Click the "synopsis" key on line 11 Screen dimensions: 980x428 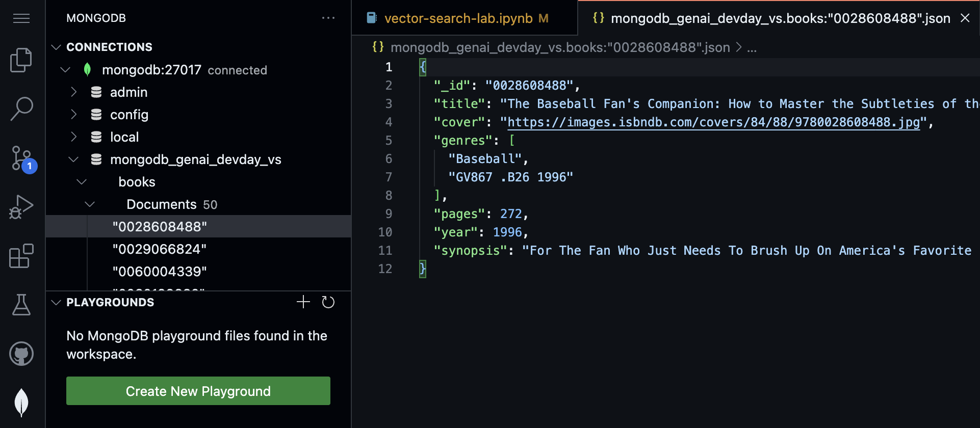click(x=470, y=251)
